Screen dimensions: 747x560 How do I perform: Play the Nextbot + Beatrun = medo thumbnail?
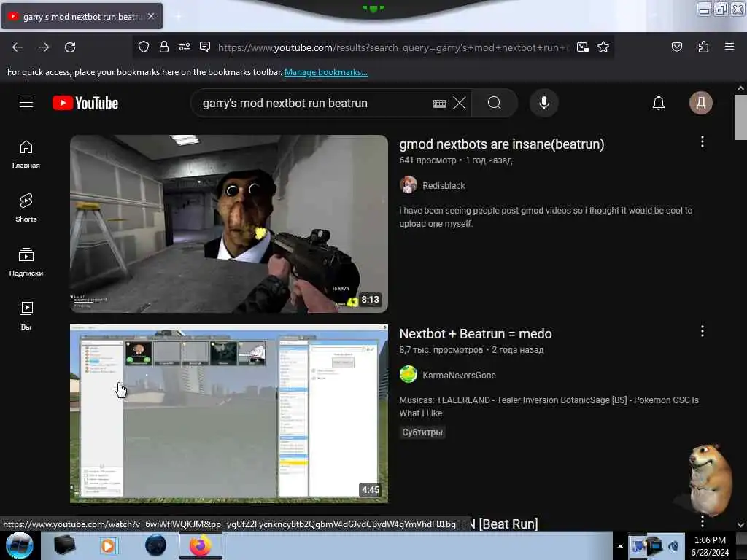coord(228,414)
